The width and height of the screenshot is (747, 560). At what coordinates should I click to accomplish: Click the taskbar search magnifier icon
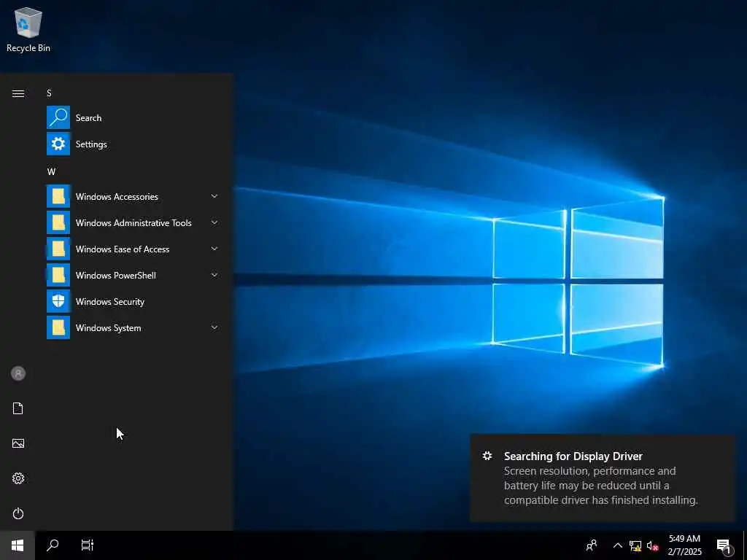(x=53, y=545)
